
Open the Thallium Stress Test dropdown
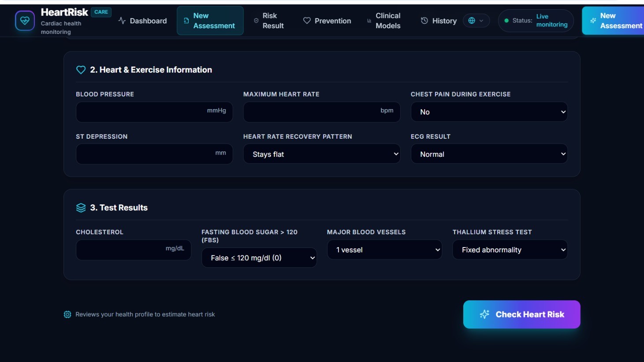[x=510, y=250]
